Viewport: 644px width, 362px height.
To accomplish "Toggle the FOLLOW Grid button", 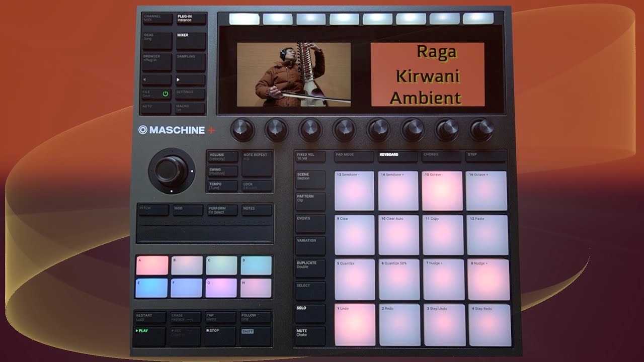I will (x=255, y=317).
